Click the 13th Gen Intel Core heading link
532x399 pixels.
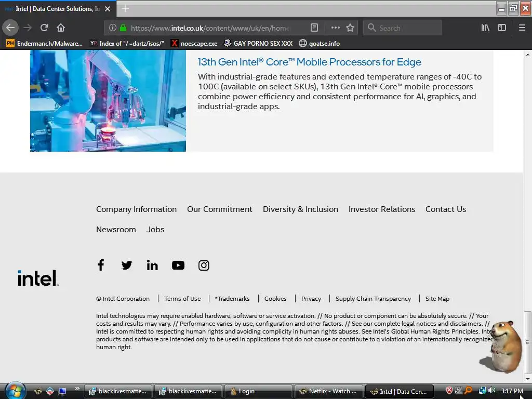click(310, 62)
